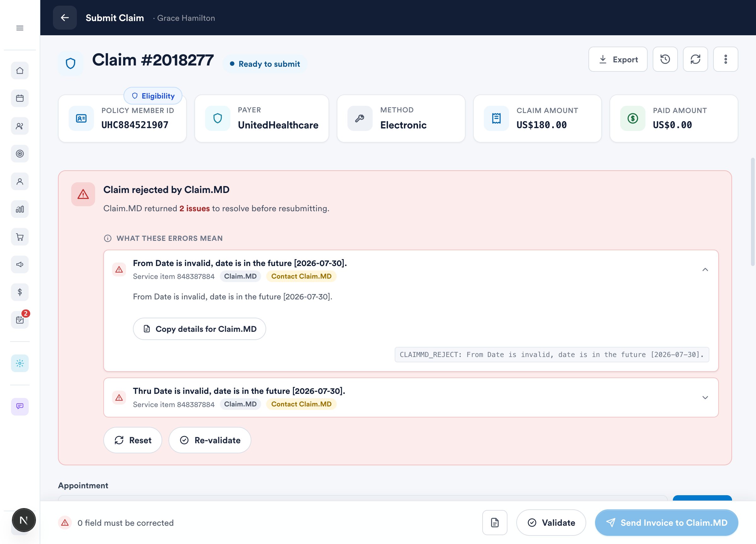Viewport: 756px width, 544px height.
Task: Click the page vertical scrollbar
Action: [753, 212]
